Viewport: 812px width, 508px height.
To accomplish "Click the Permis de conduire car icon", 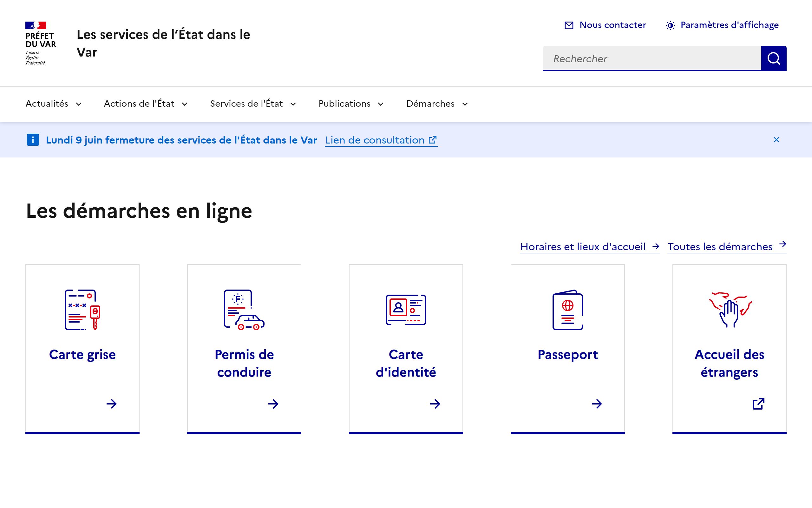I will coord(244,310).
